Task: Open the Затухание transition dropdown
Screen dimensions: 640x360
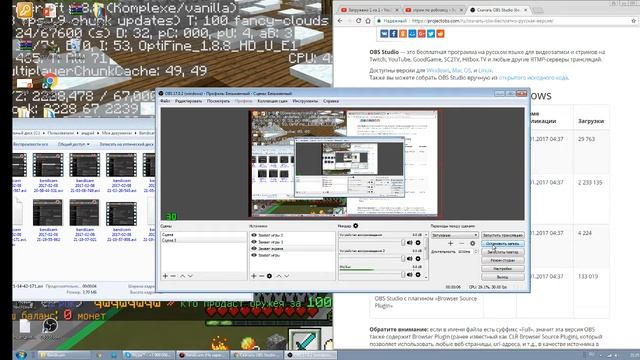Action: [x=454, y=236]
